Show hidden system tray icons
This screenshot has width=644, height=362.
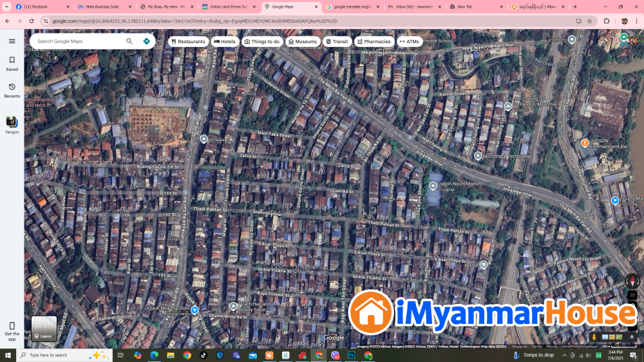pyautogui.click(x=564, y=355)
